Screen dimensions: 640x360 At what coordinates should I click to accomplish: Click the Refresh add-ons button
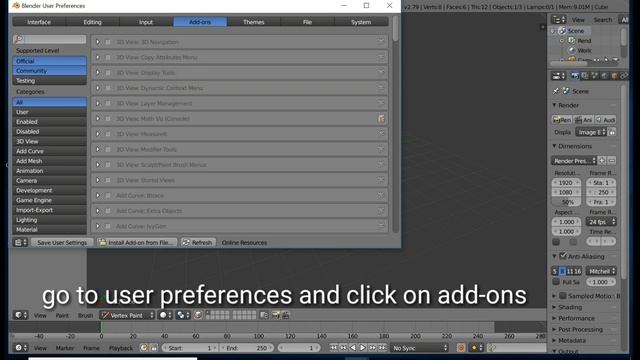coord(198,242)
